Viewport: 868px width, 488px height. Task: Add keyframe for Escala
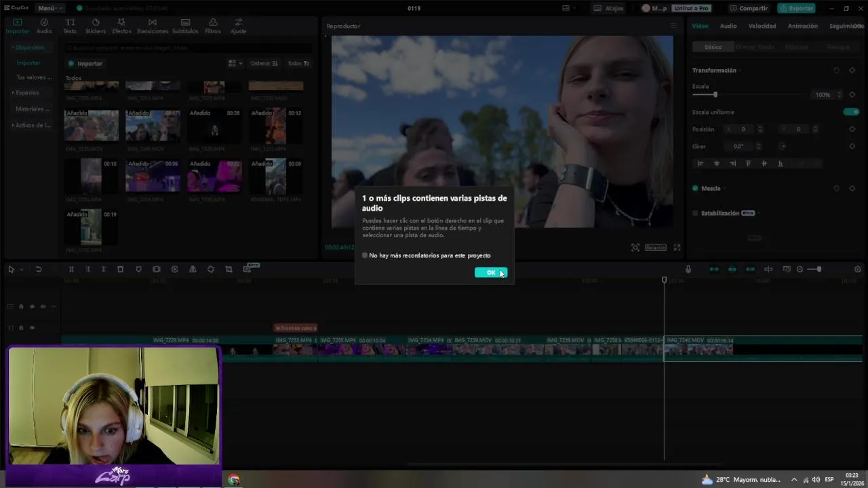tap(852, 95)
